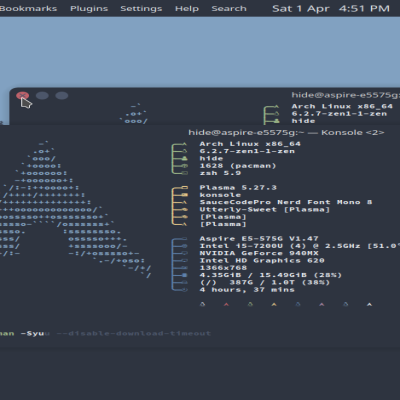Click the terminal icon beside konsole

tap(185, 195)
